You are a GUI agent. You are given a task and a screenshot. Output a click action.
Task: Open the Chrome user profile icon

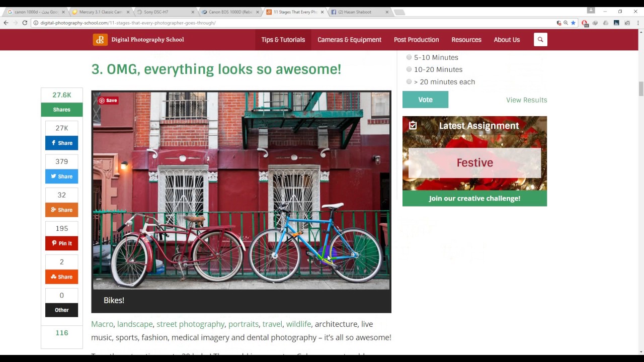(x=591, y=10)
